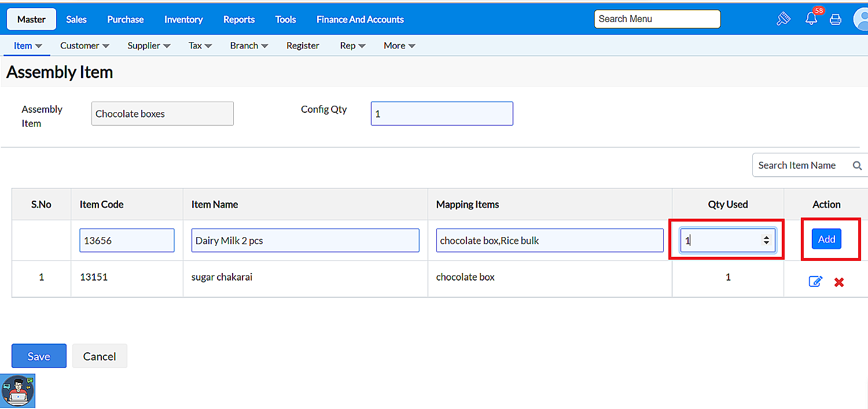The image size is (868, 409).
Task: Expand the Customer dropdown menu
Action: pos(84,46)
